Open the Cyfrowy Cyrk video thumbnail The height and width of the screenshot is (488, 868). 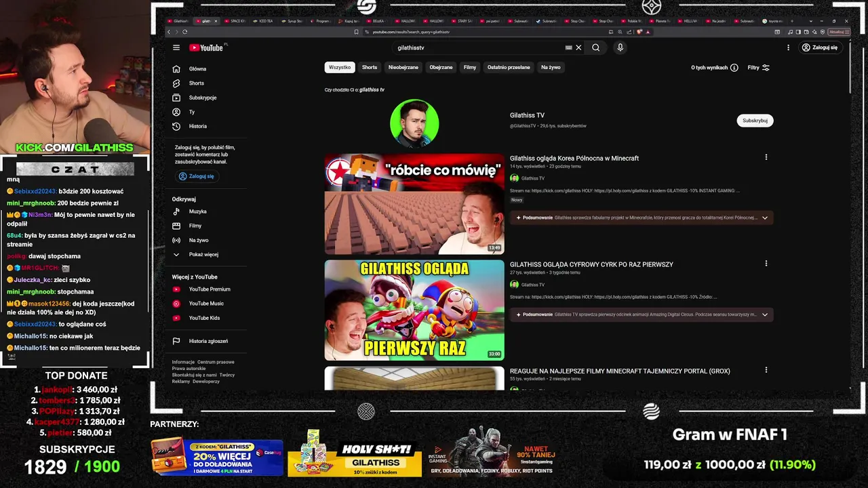(414, 310)
